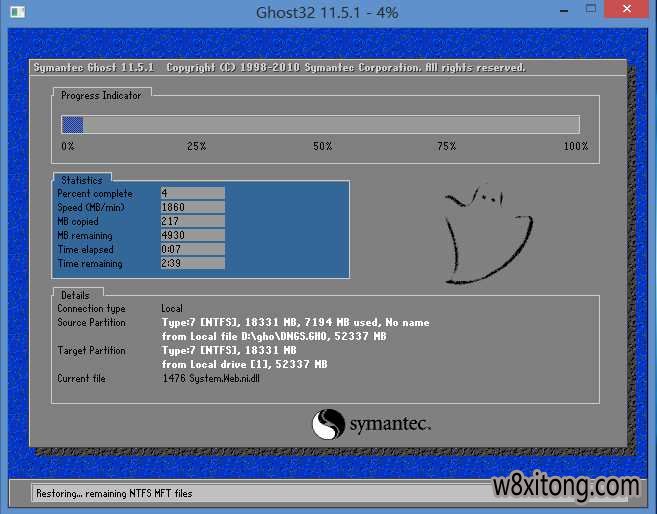Click the Percent complete value field
657x514 pixels.
pos(192,193)
